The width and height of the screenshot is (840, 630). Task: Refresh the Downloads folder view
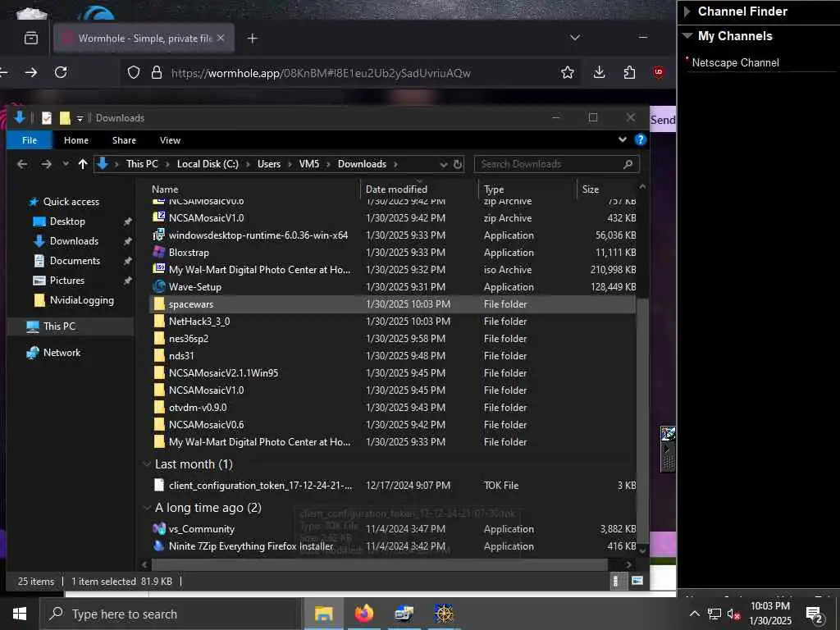[x=458, y=164]
